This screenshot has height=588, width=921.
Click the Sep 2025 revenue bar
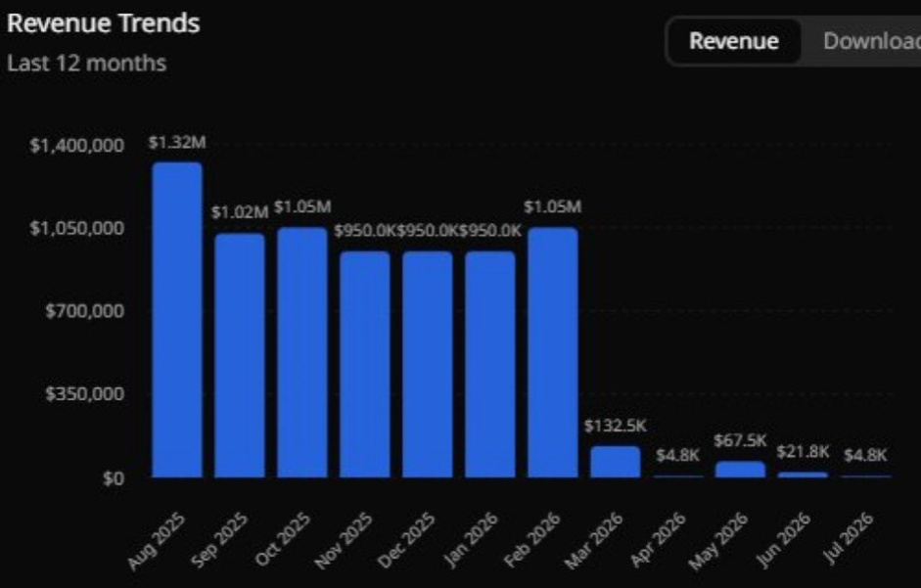click(x=240, y=355)
